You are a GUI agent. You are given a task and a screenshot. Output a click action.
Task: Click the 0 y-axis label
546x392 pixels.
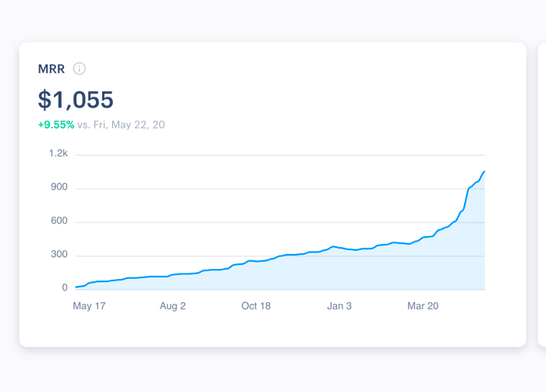[65, 288]
